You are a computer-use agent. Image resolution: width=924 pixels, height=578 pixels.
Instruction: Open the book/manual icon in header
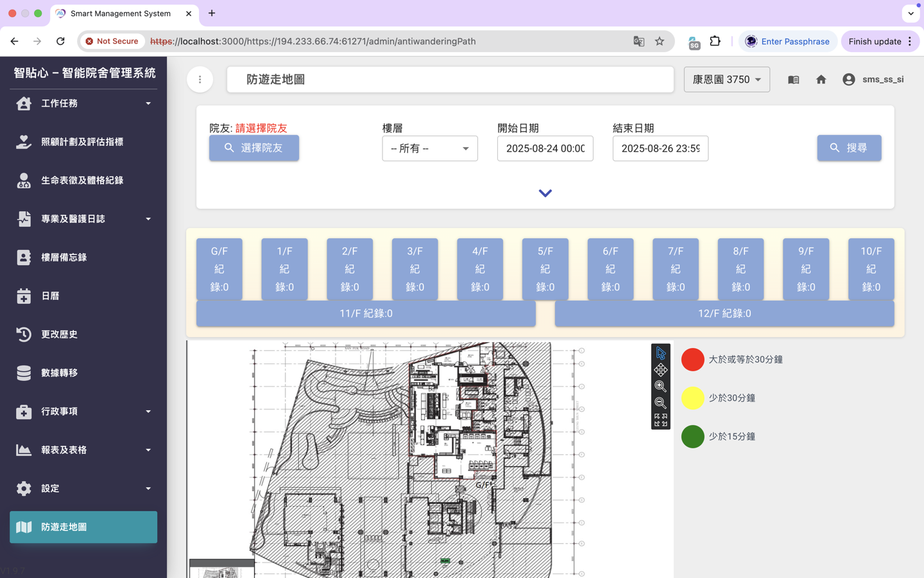click(x=794, y=80)
